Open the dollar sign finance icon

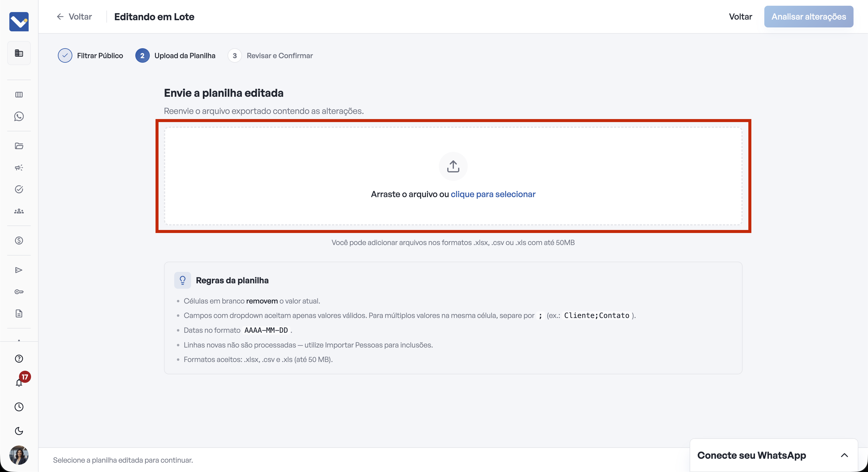pos(19,241)
